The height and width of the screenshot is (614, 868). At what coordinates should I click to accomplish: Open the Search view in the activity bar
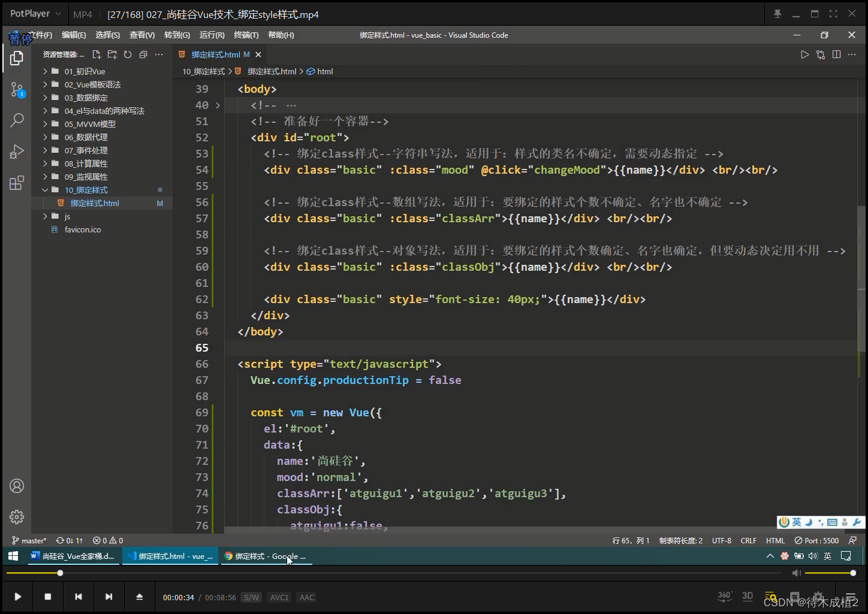tap(17, 120)
